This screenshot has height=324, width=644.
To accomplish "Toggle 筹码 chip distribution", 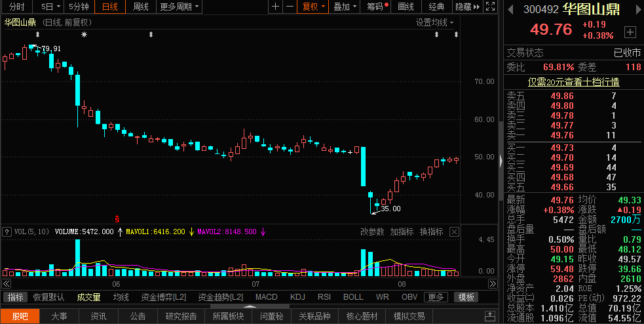I will point(375,7).
